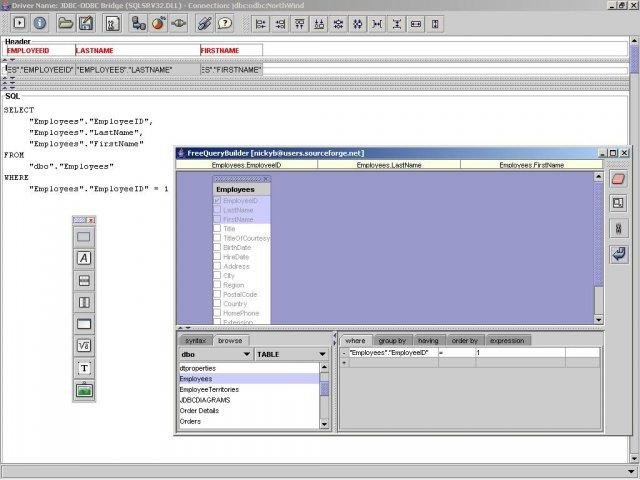Switch to the syntax tab
This screenshot has width=640, height=480.
(x=196, y=340)
